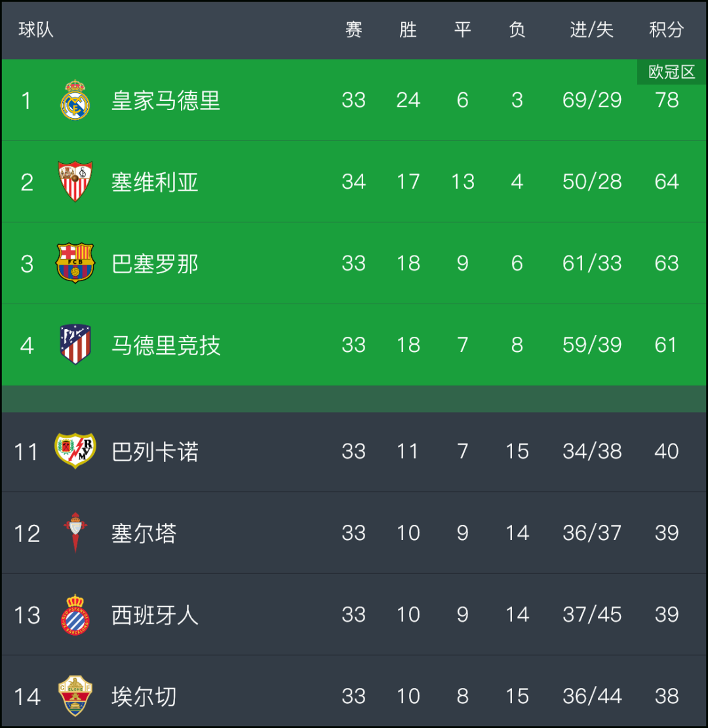Select 西班牙人 points value 39
Screen dimensions: 708x728
[666, 614]
